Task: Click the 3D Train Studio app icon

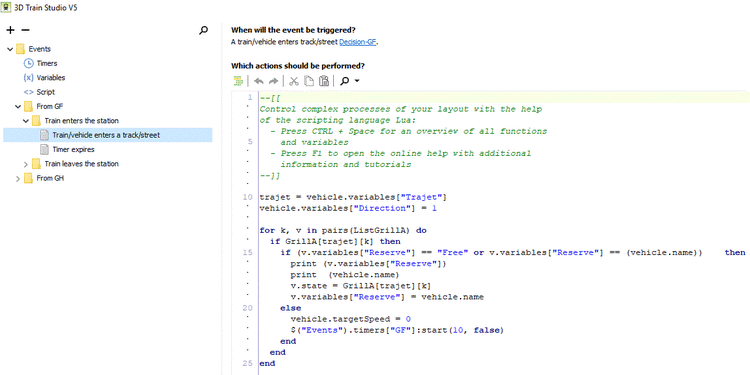Action: 6,8
